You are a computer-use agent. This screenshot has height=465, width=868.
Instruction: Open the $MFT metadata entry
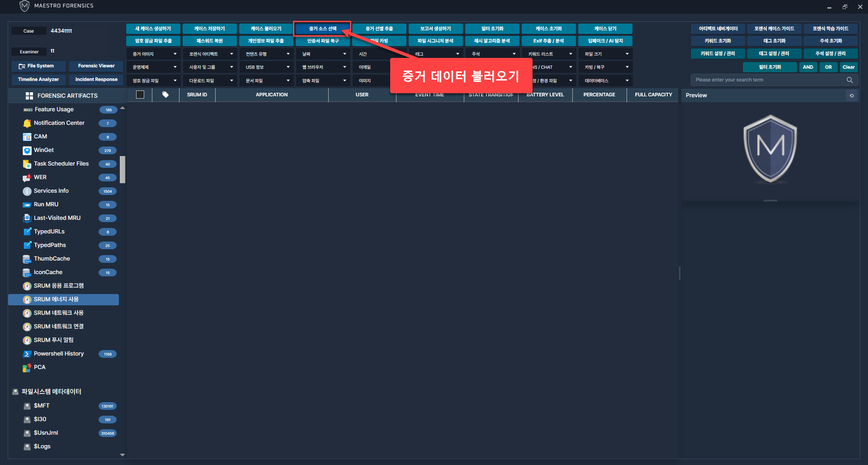(x=42, y=406)
